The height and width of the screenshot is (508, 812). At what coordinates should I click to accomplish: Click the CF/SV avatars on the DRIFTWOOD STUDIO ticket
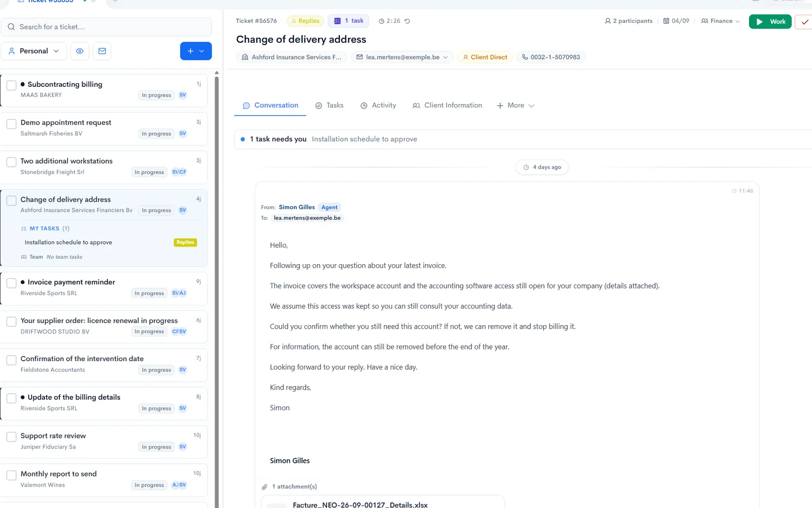179,331
